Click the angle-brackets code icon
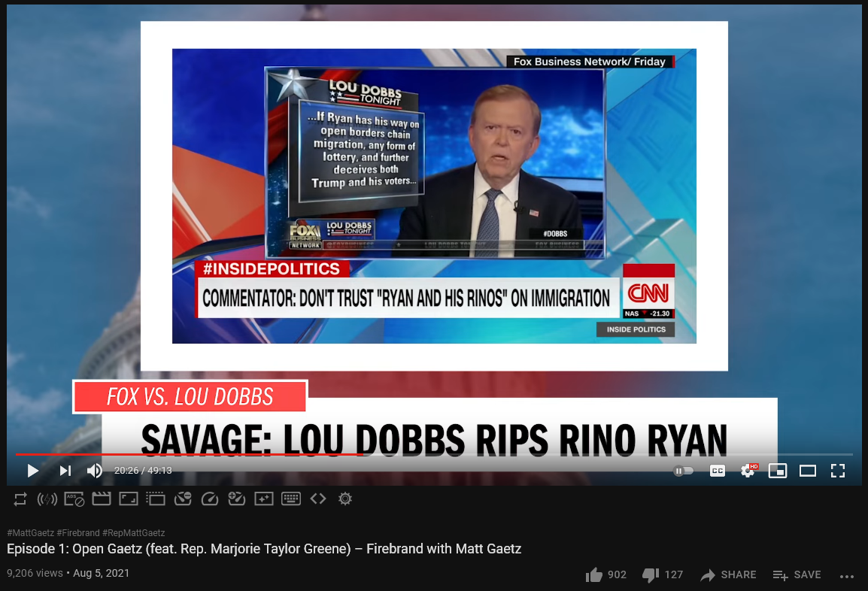The height and width of the screenshot is (591, 868). point(318,499)
